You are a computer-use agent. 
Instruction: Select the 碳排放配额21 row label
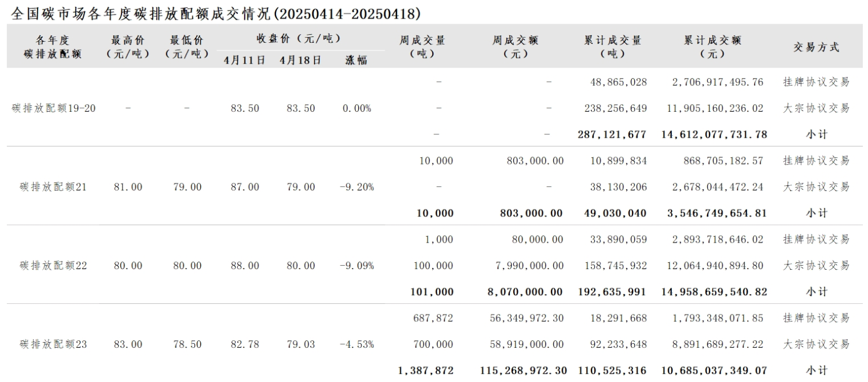[x=53, y=187]
